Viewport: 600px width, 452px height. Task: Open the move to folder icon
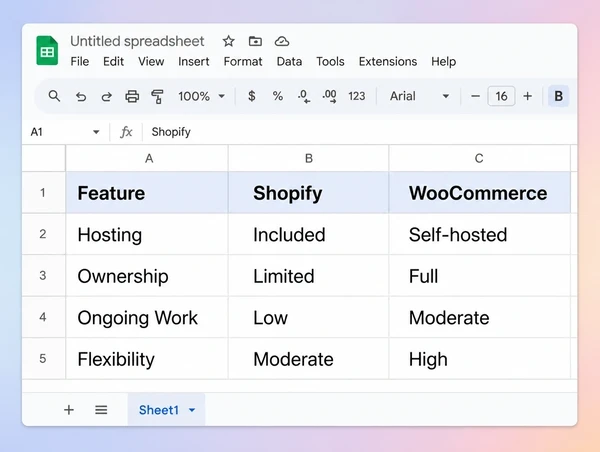pos(255,41)
